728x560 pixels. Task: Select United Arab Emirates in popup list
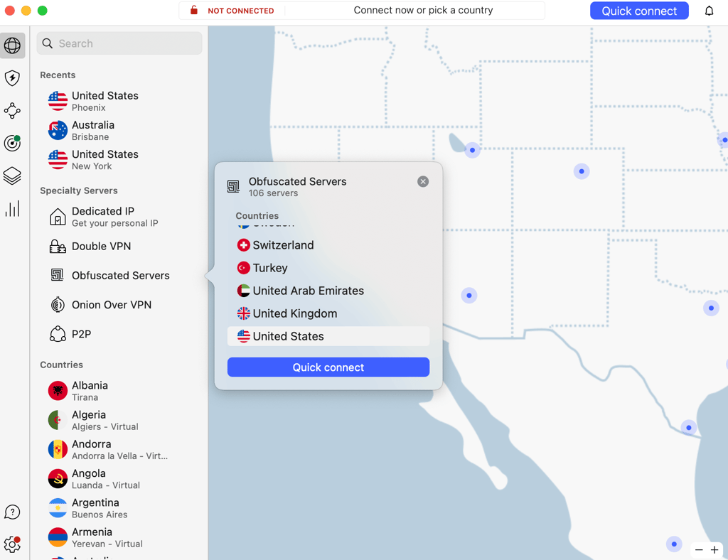328,291
